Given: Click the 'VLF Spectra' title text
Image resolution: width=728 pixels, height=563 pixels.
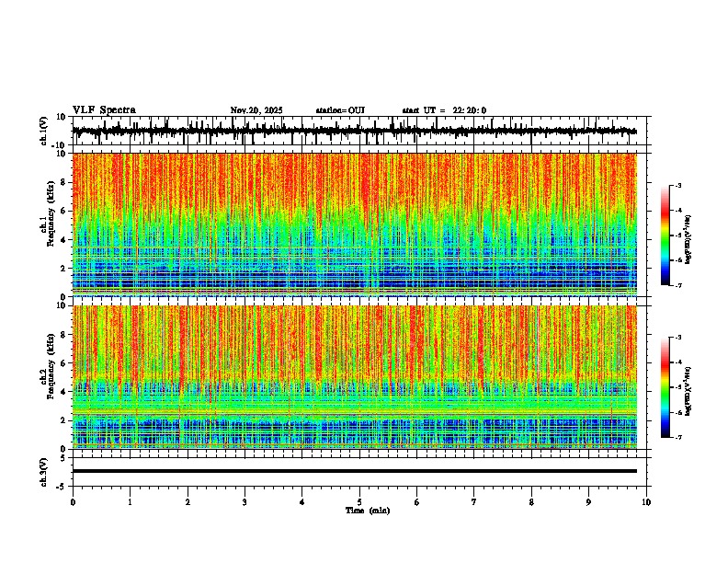Looking at the screenshot, I should pyautogui.click(x=104, y=110).
